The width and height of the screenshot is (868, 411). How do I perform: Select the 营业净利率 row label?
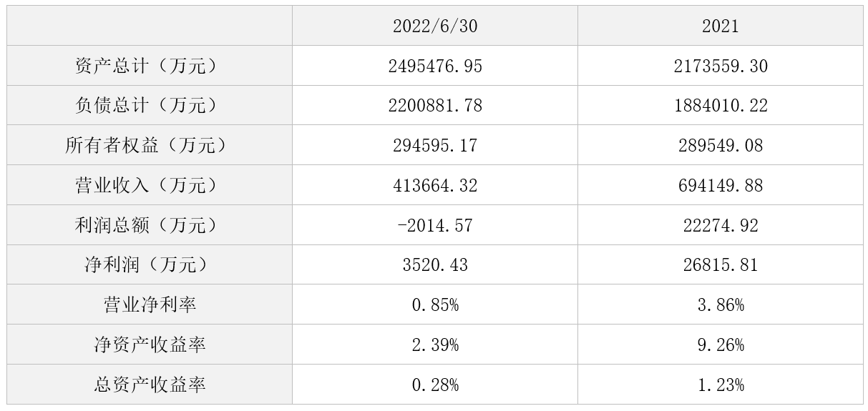150,304
